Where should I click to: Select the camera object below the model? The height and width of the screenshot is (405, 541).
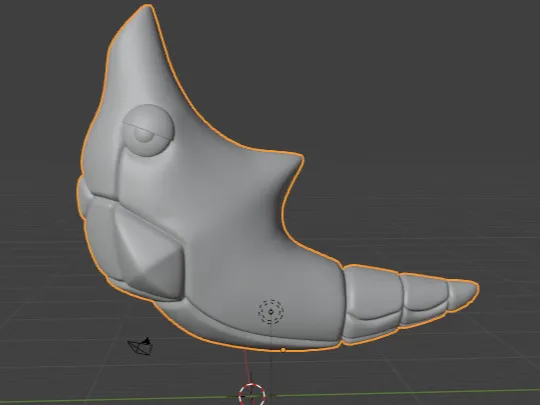[141, 346]
